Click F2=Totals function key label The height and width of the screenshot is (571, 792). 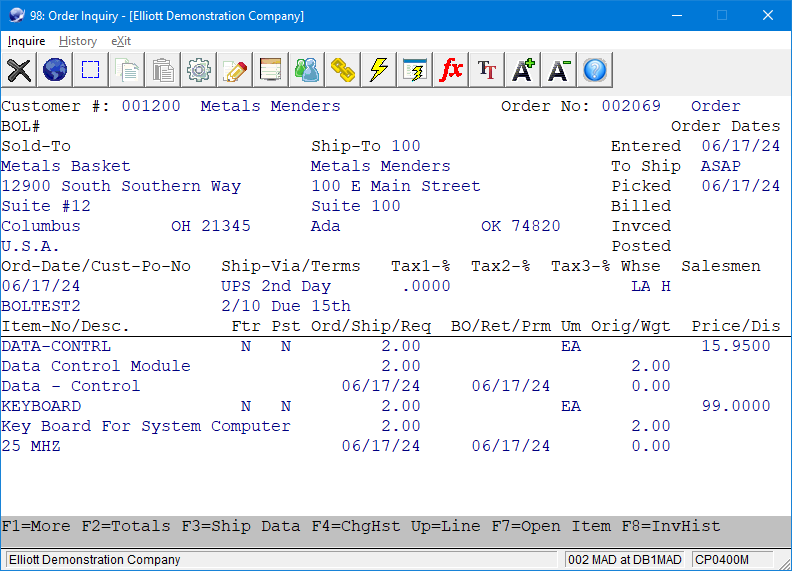[126, 526]
